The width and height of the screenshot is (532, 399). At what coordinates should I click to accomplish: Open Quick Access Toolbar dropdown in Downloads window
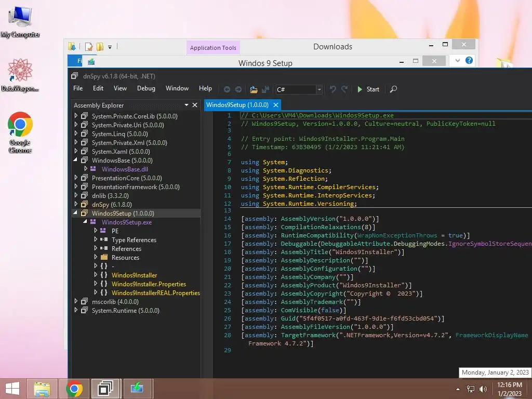(110, 47)
